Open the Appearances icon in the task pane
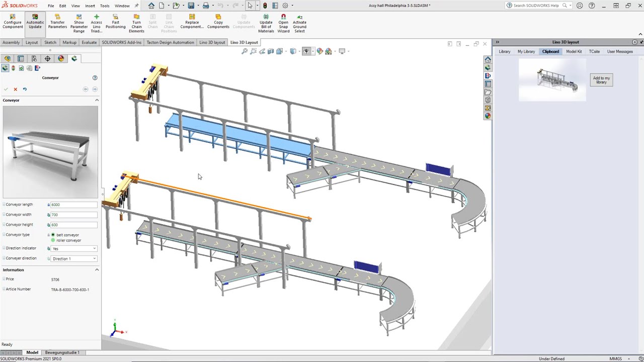644x362 pixels. coord(488,116)
